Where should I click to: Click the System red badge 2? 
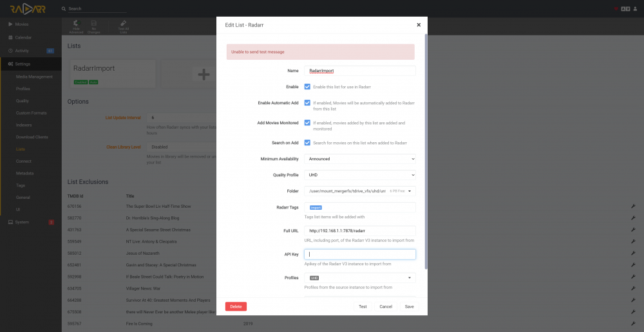52,223
